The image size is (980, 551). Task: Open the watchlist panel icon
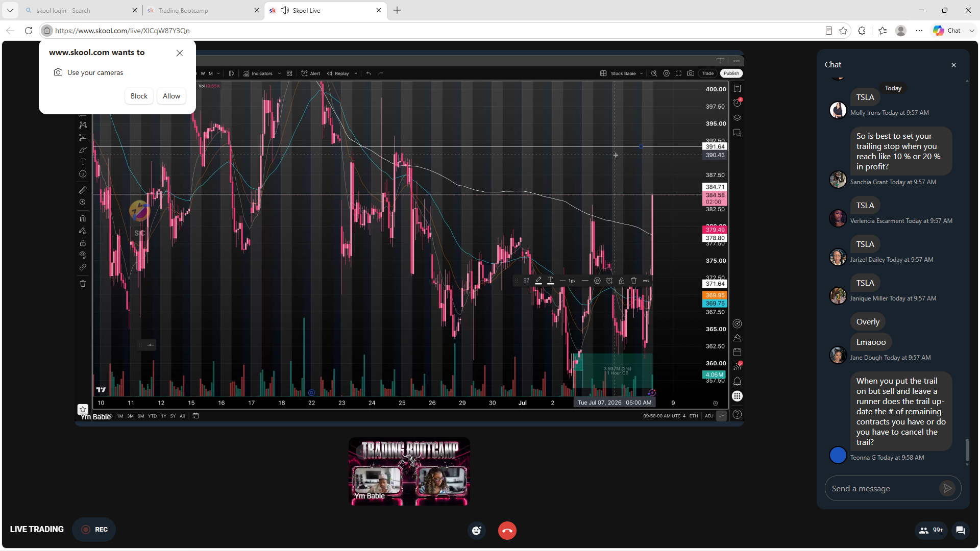tap(737, 89)
